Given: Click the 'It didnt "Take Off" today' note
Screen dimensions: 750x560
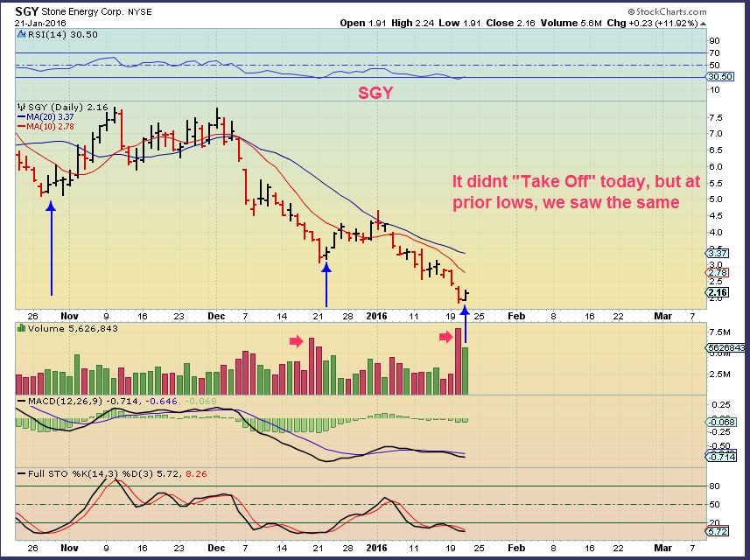Looking at the screenshot, I should [x=576, y=192].
